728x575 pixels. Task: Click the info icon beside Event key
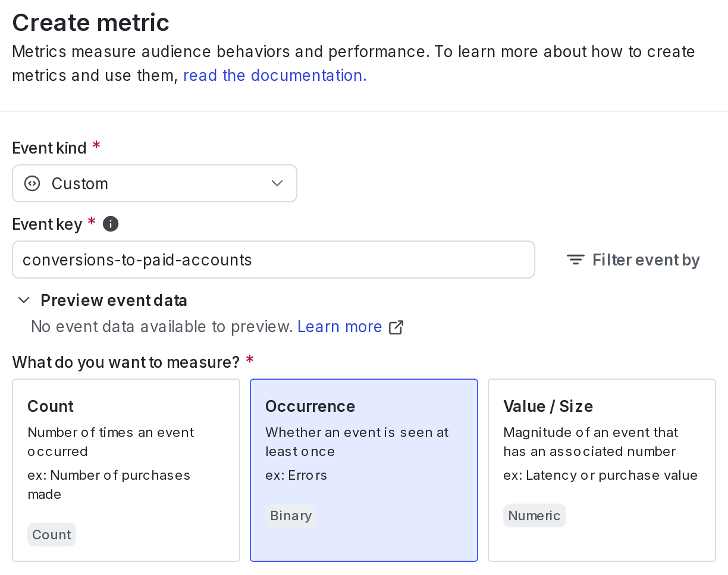point(110,224)
